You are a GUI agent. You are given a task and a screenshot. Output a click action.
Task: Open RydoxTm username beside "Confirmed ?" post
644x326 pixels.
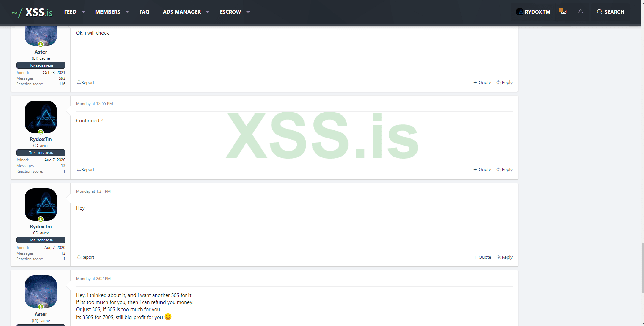point(41,139)
